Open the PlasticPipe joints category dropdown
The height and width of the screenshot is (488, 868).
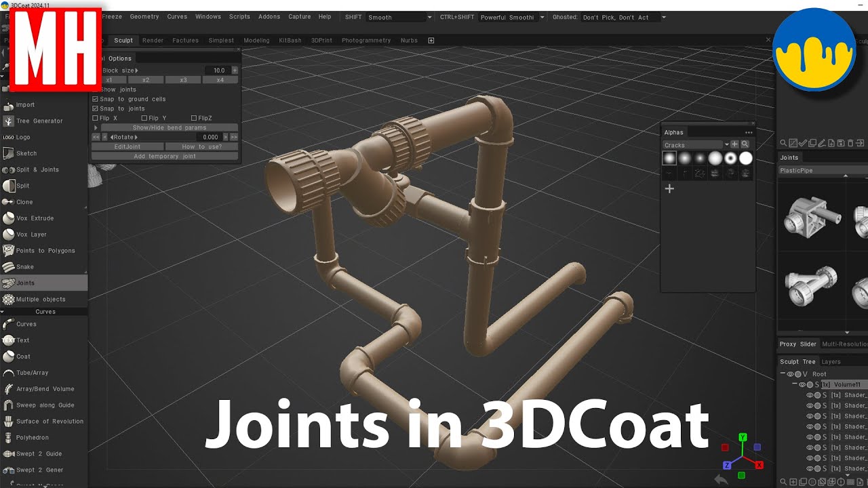click(823, 170)
